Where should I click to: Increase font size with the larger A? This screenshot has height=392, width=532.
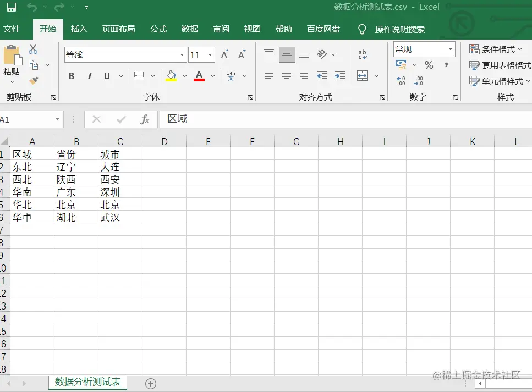click(224, 54)
